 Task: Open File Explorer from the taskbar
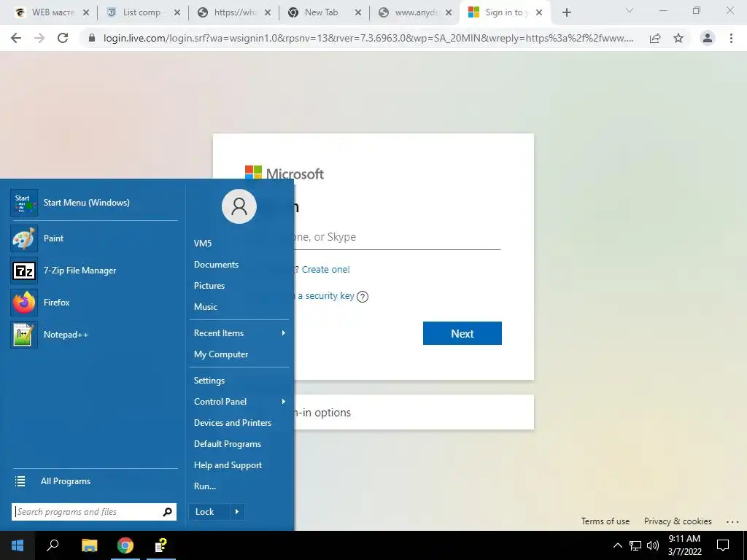[x=89, y=545]
